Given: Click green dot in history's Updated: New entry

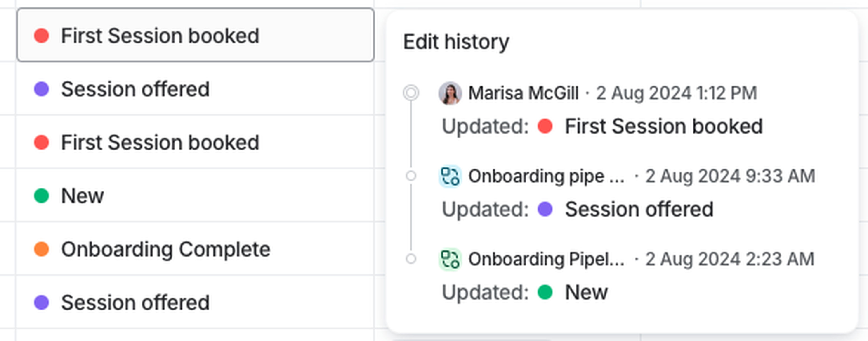Looking at the screenshot, I should click(545, 292).
